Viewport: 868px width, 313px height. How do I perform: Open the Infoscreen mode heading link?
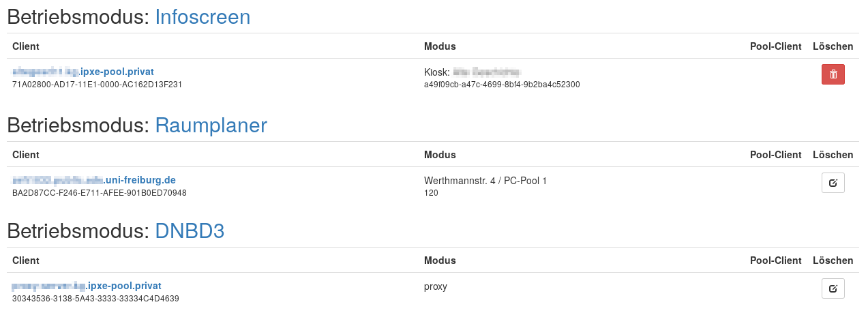click(x=203, y=17)
